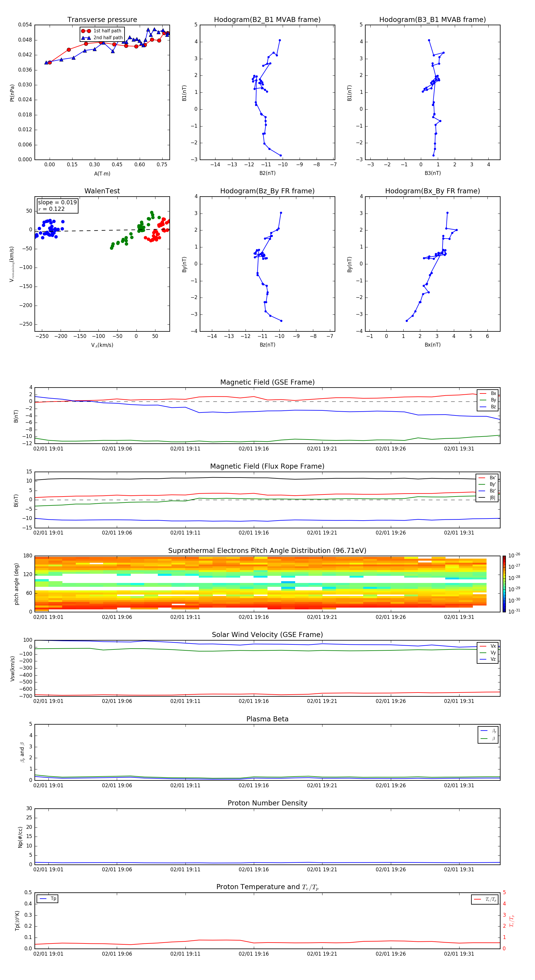Select the 0.054 tick on Transverse pressure
The width and height of the screenshot is (535, 980).
pos(25,25)
